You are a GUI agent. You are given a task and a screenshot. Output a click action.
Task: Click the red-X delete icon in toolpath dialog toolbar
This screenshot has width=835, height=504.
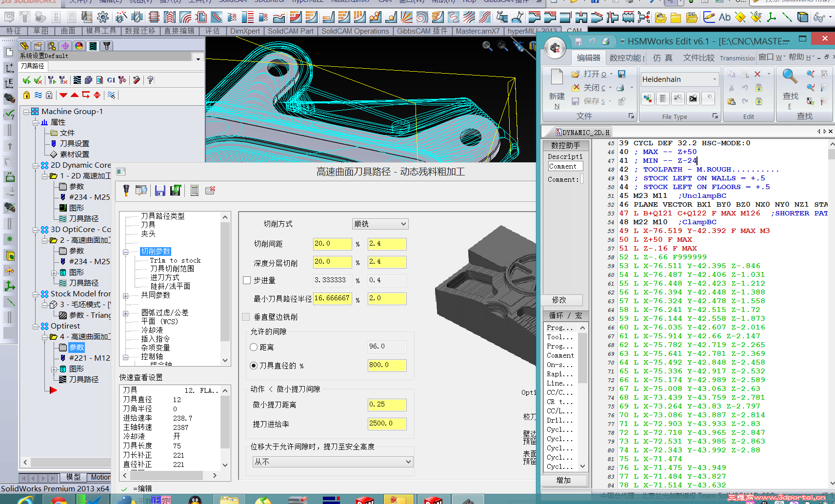[210, 191]
